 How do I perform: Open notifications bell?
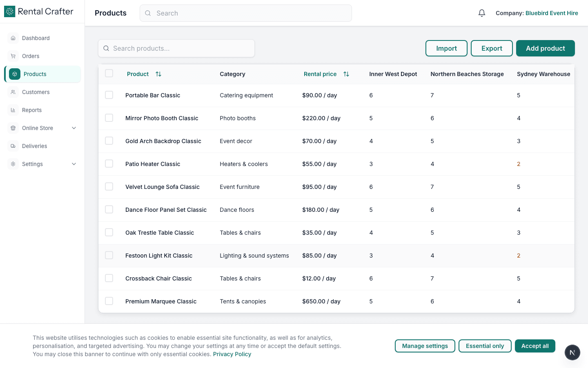click(482, 13)
